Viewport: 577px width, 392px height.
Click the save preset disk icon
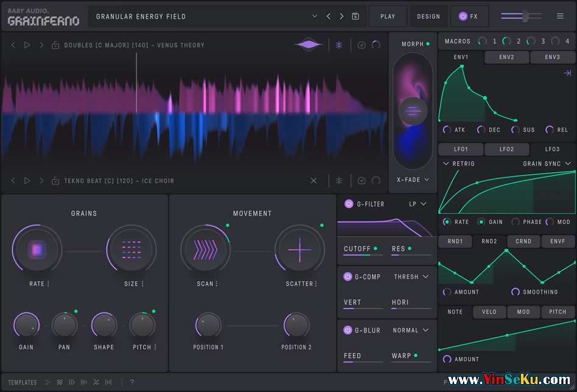click(355, 16)
